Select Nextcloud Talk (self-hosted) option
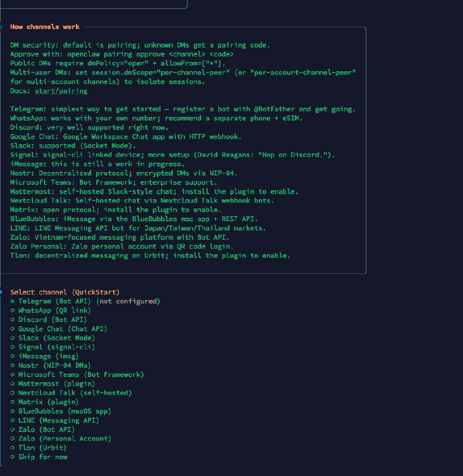Screen dimensions: 463x476 pyautogui.click(x=13, y=393)
